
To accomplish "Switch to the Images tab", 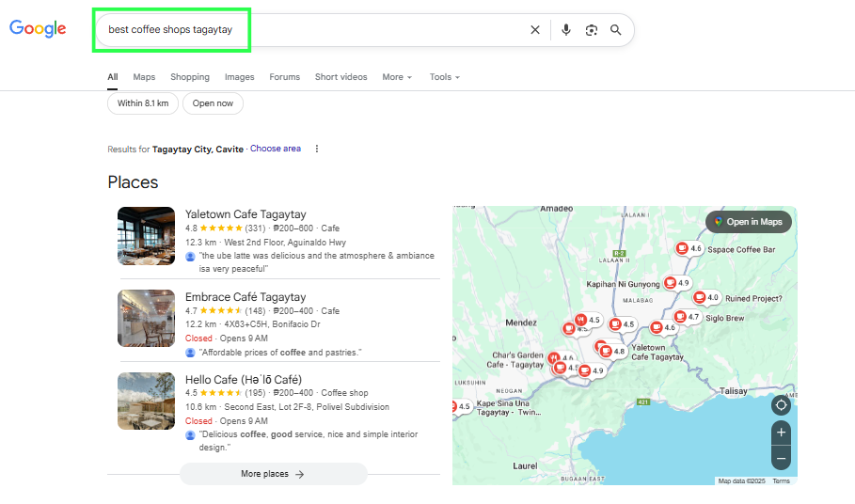I will [x=239, y=77].
